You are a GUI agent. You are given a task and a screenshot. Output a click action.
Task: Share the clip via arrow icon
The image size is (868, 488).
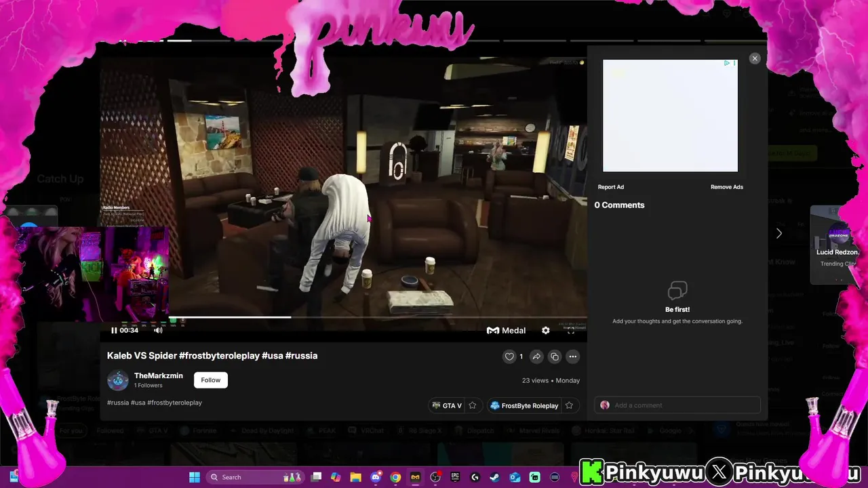tap(536, 357)
